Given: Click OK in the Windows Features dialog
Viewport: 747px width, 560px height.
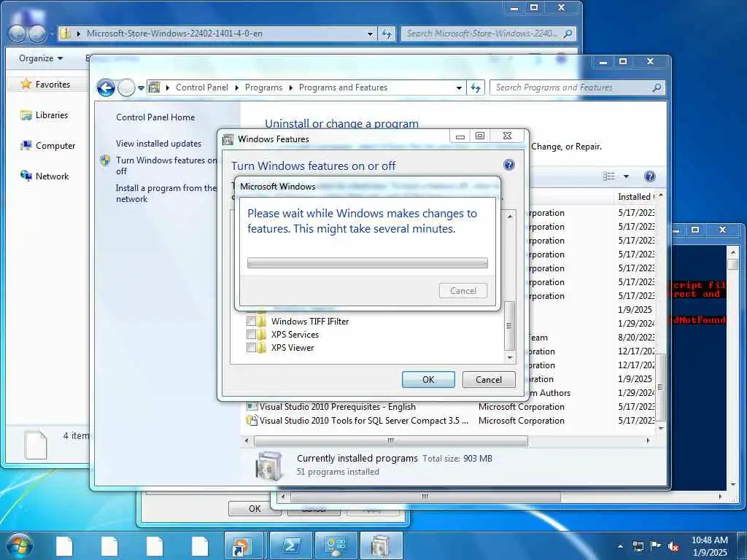Looking at the screenshot, I should point(428,379).
